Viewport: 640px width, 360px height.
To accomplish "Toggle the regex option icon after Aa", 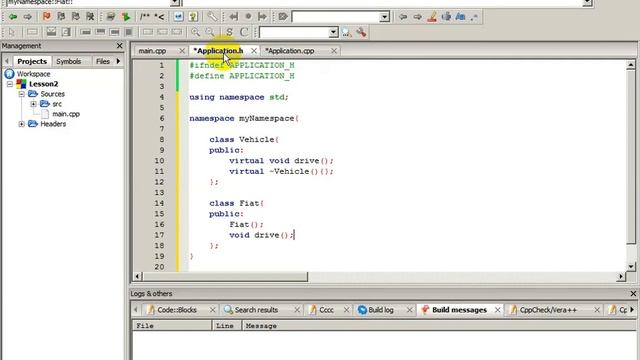I will tap(474, 17).
